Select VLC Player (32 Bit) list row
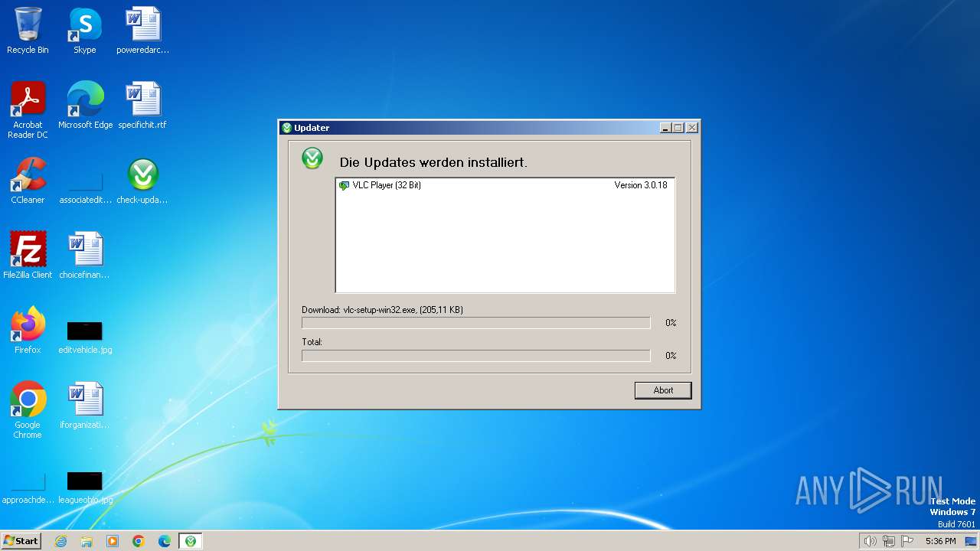 (x=505, y=185)
